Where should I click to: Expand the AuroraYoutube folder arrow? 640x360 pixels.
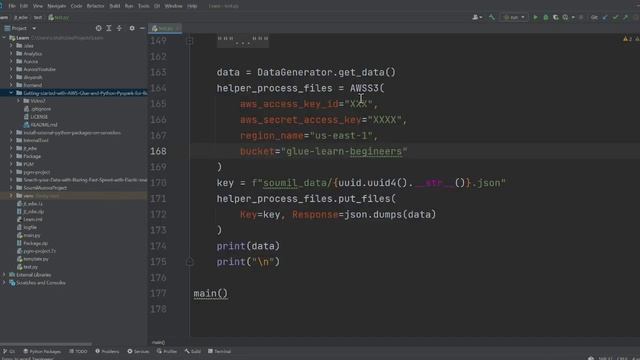[11, 69]
